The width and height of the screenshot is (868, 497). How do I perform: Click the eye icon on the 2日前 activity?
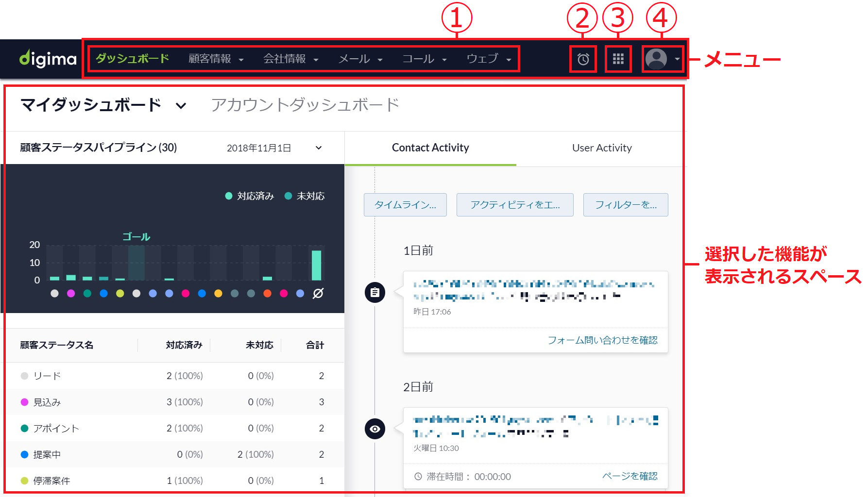coord(374,429)
